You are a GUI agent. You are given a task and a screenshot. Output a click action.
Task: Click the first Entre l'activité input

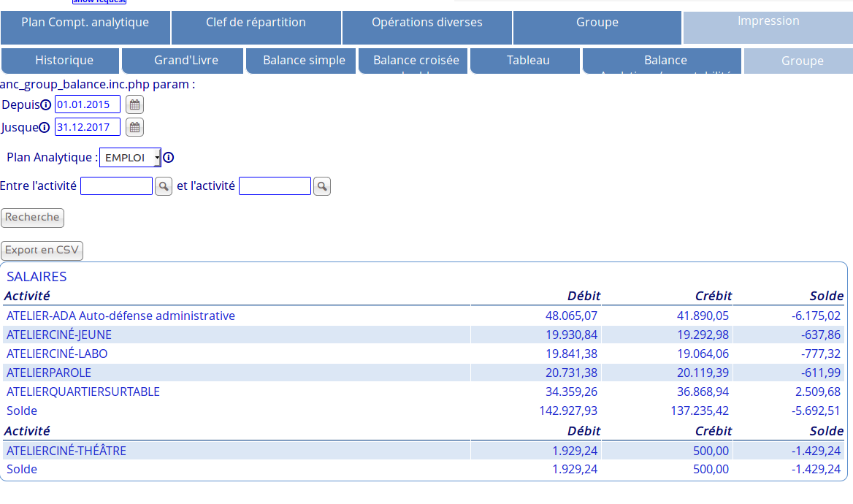point(116,186)
